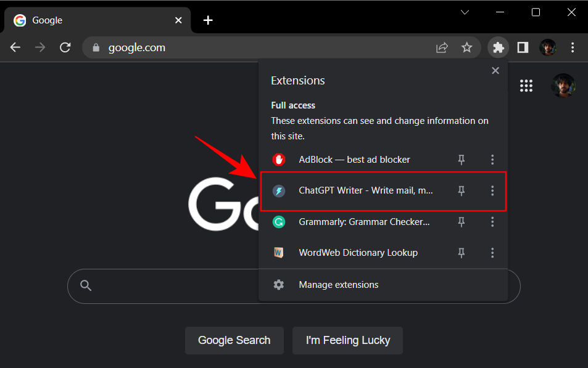The width and height of the screenshot is (588, 368).
Task: Open more options for Grammarly
Action: (x=492, y=221)
